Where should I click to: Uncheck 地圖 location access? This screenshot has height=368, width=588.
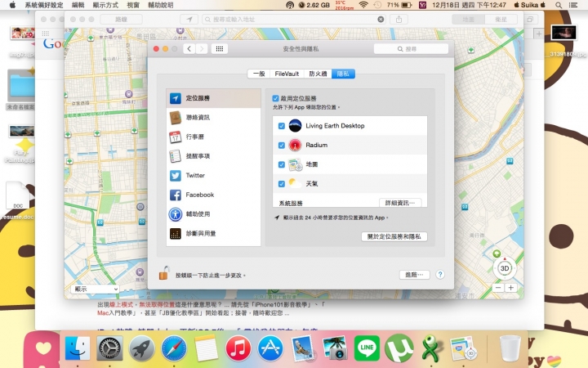[282, 164]
